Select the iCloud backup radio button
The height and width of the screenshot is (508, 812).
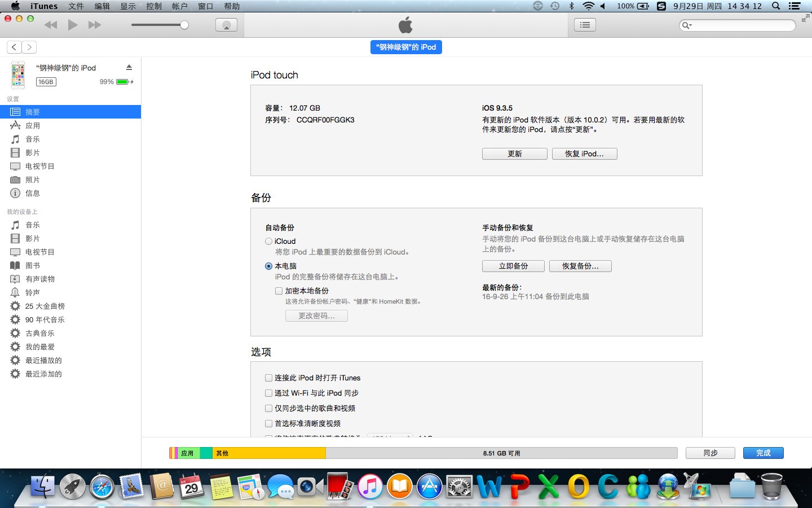(x=269, y=241)
